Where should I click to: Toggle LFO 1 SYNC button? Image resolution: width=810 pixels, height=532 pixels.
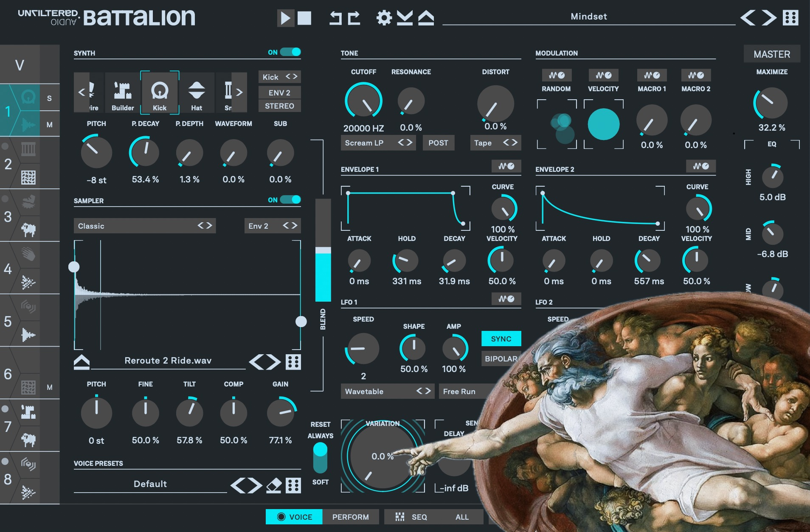tap(501, 339)
